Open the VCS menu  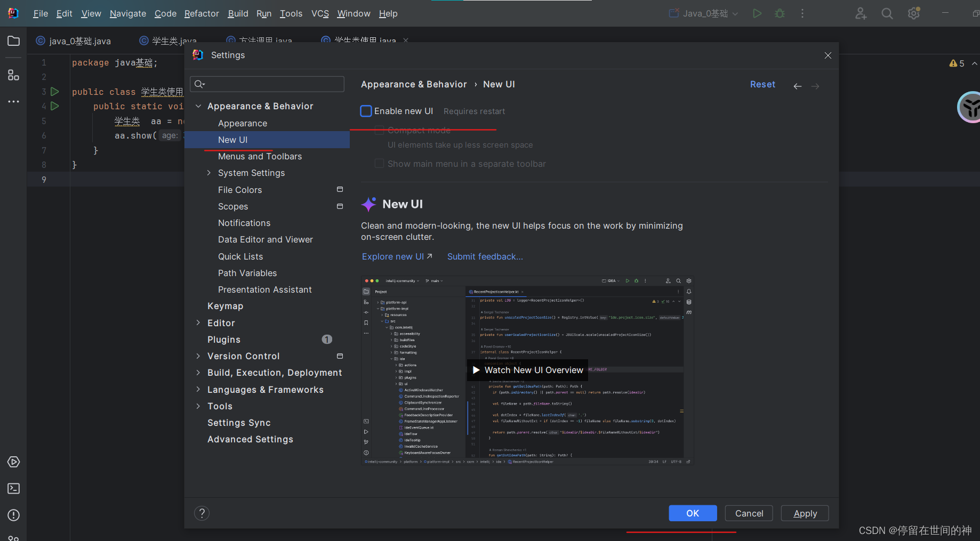[320, 13]
